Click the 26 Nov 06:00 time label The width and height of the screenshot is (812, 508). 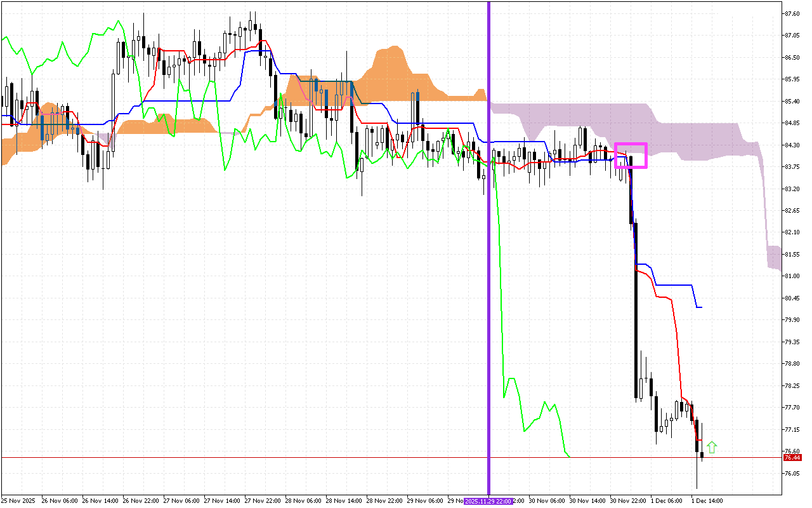tap(58, 501)
